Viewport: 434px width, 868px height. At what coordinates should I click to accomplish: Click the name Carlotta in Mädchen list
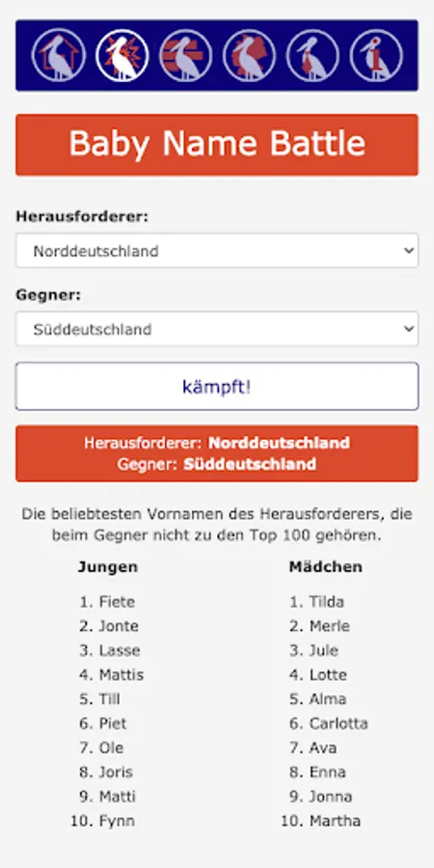coord(339,723)
